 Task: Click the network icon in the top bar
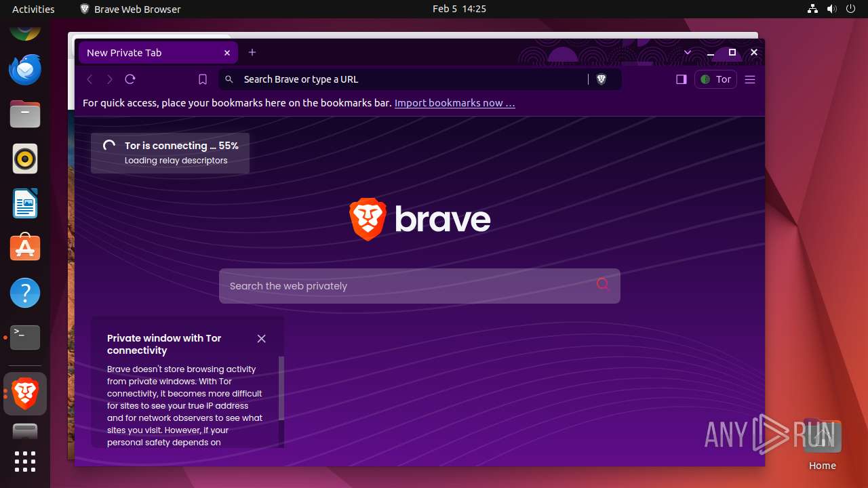(x=813, y=9)
